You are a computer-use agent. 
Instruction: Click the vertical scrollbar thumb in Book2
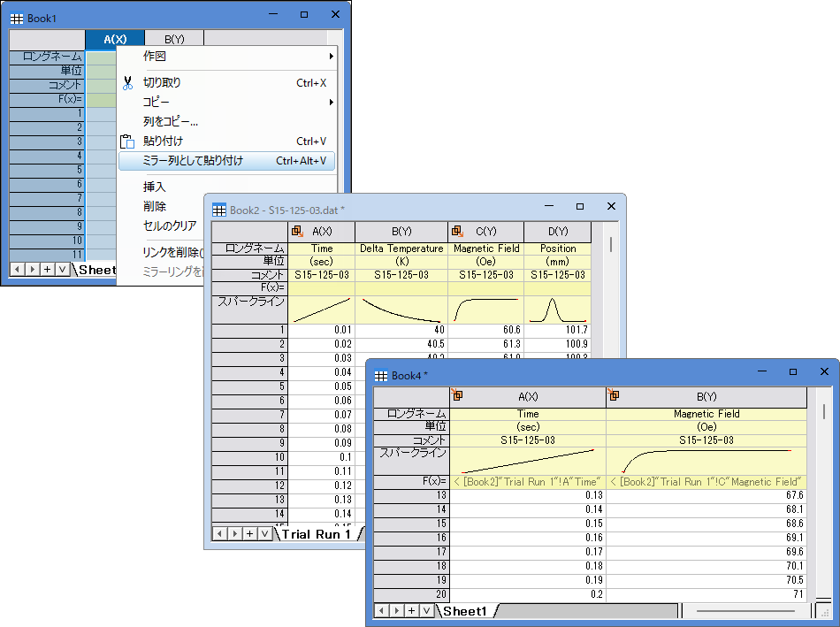pyautogui.click(x=611, y=244)
